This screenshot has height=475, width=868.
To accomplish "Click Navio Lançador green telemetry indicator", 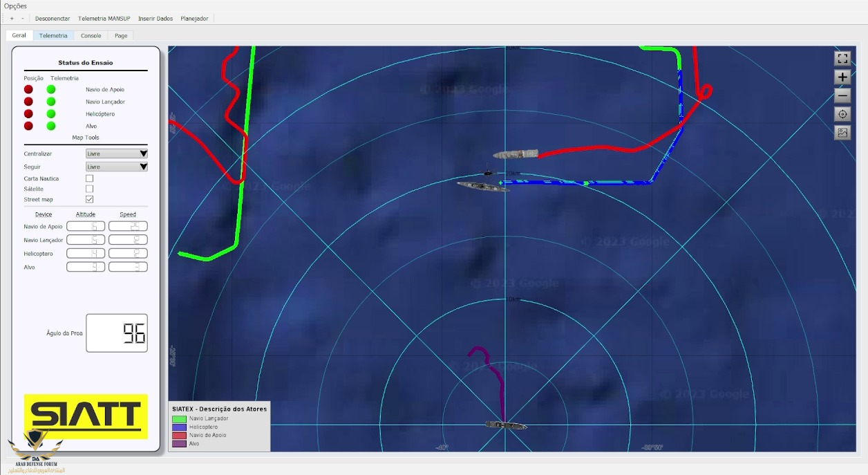I will coord(51,102).
